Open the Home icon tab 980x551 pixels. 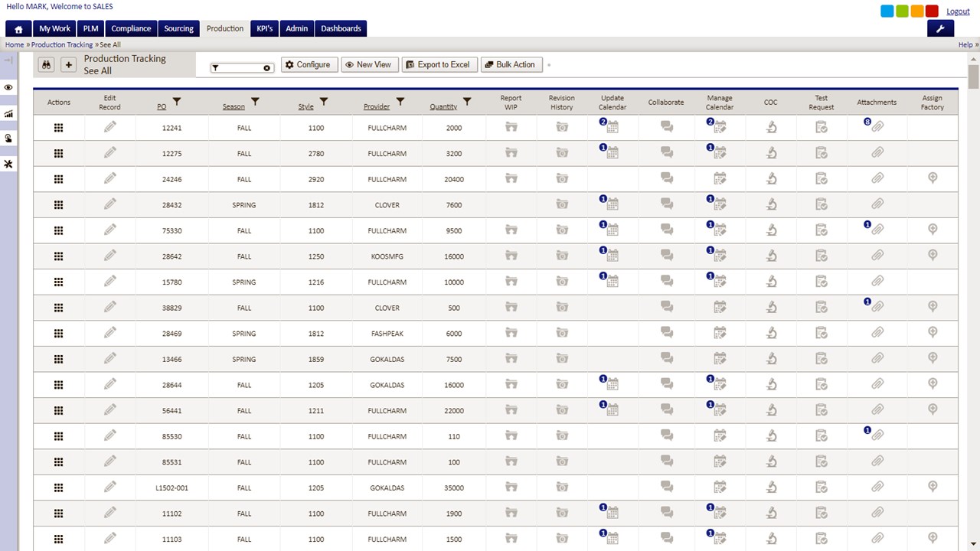coord(18,28)
